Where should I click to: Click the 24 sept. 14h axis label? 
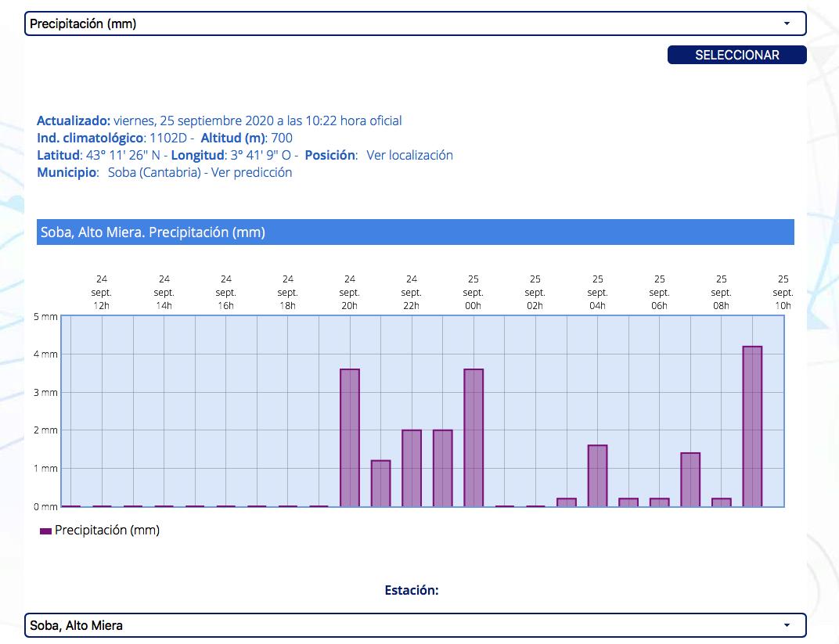click(x=164, y=293)
